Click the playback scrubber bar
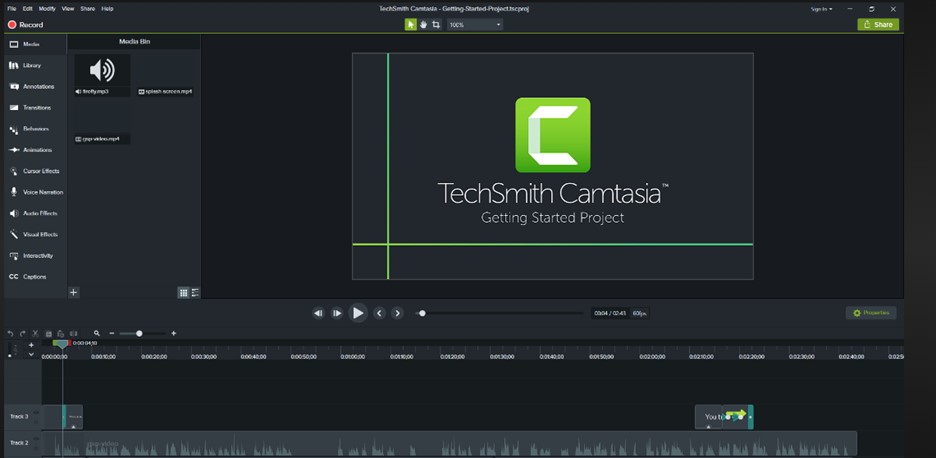936x458 pixels. (x=500, y=313)
